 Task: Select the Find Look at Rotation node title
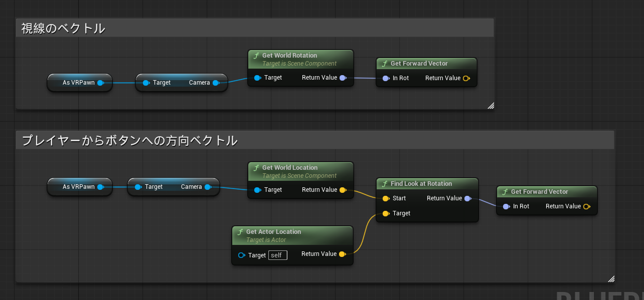coord(421,184)
